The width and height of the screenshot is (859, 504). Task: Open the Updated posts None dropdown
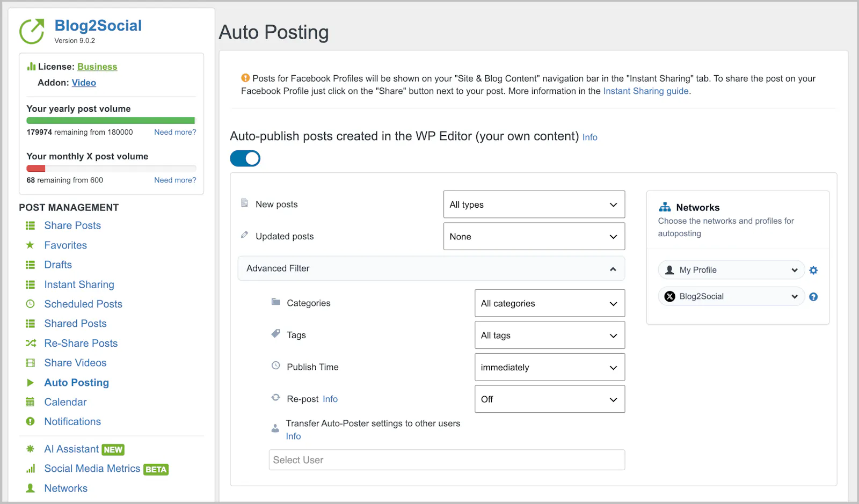[534, 237]
